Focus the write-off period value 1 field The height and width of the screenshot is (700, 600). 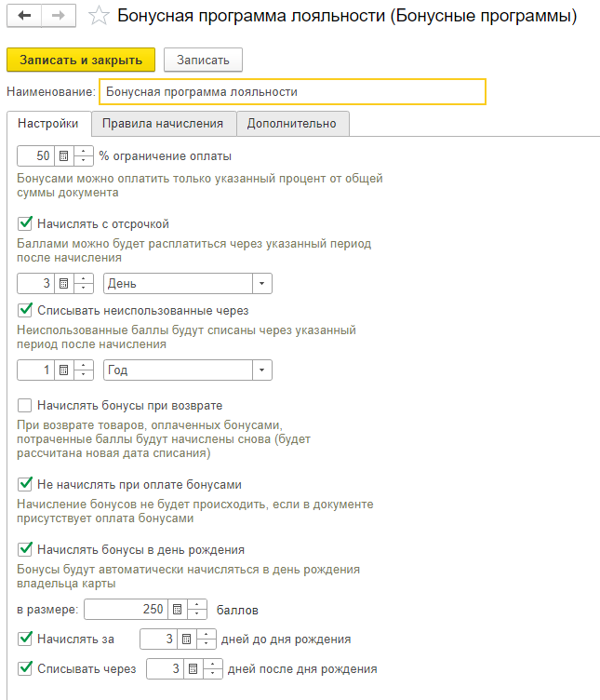(x=35, y=370)
